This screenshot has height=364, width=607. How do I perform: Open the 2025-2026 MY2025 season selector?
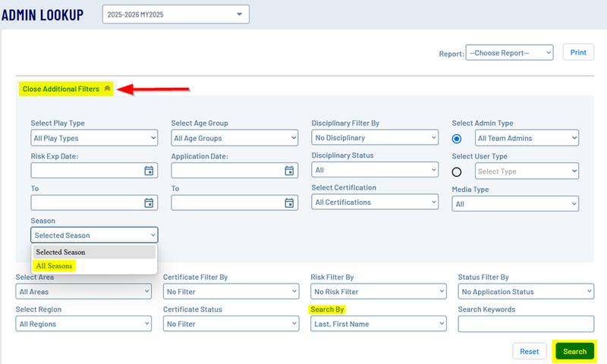tap(175, 14)
